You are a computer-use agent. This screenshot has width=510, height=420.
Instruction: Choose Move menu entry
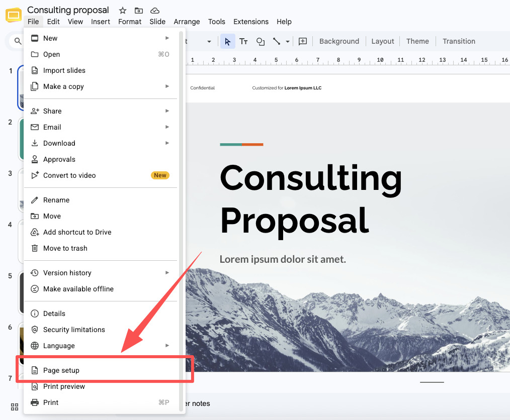pos(101,216)
